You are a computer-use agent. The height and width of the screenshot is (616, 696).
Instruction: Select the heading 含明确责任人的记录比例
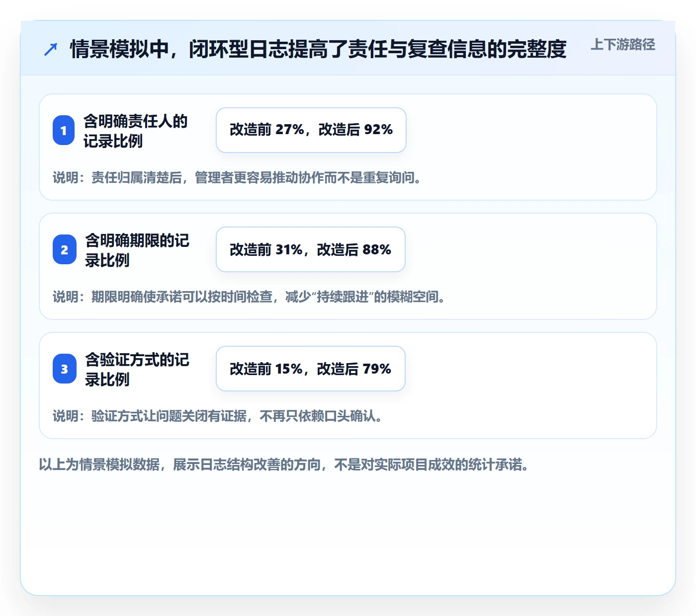(x=135, y=131)
